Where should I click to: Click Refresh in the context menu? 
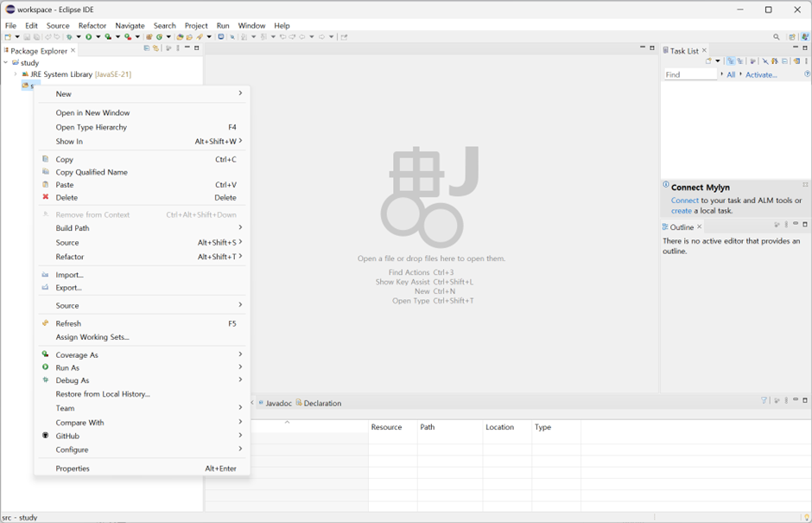[142, 323]
